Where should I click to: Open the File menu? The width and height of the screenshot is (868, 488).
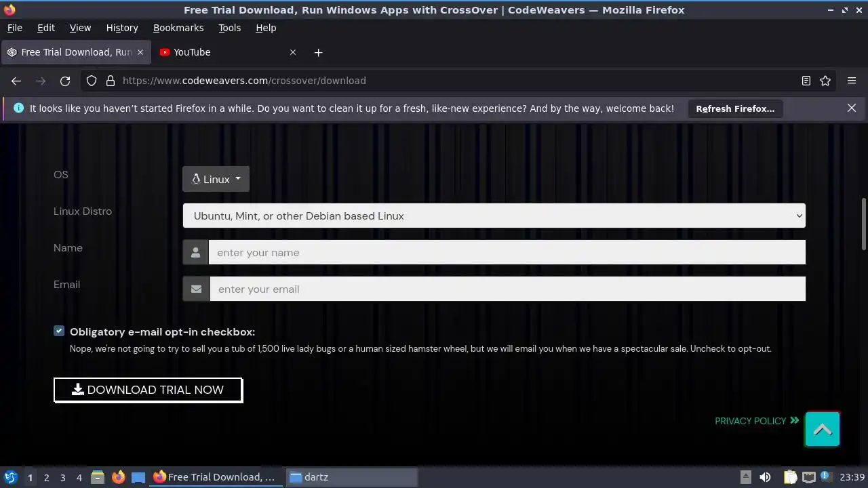click(x=14, y=28)
